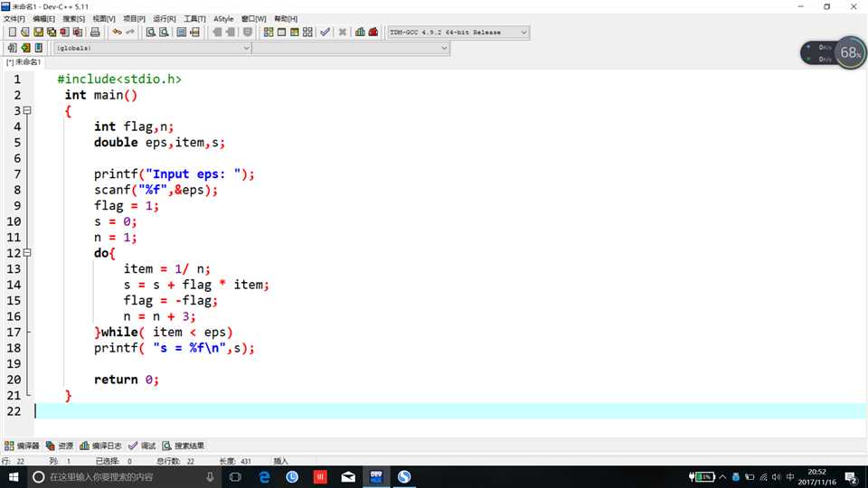Open profile analysis chart icon
This screenshot has height=488, width=868.
pos(361,33)
